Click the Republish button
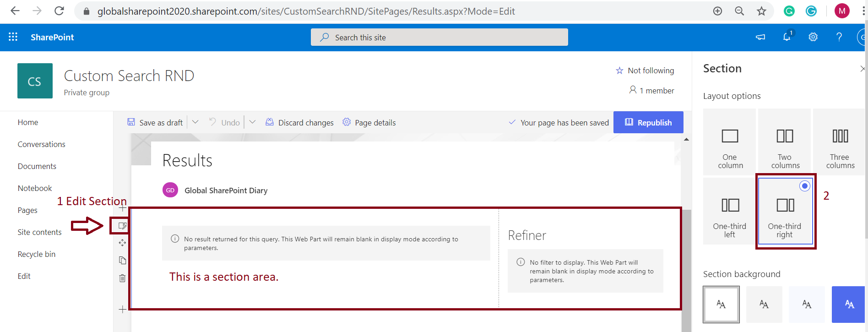 (648, 122)
